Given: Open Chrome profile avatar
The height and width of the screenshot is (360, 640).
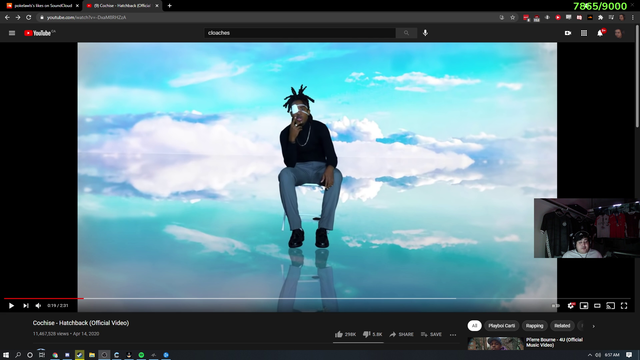Looking at the screenshot, I should tap(622, 18).
